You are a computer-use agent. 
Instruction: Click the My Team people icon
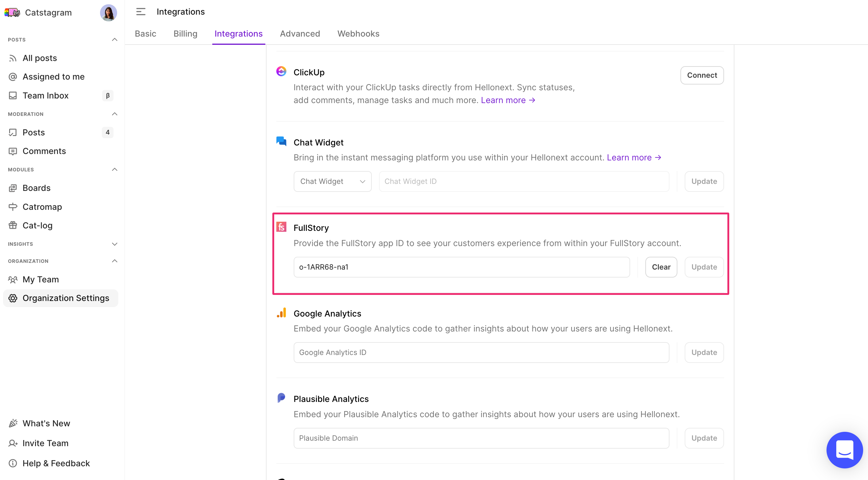[x=13, y=280]
